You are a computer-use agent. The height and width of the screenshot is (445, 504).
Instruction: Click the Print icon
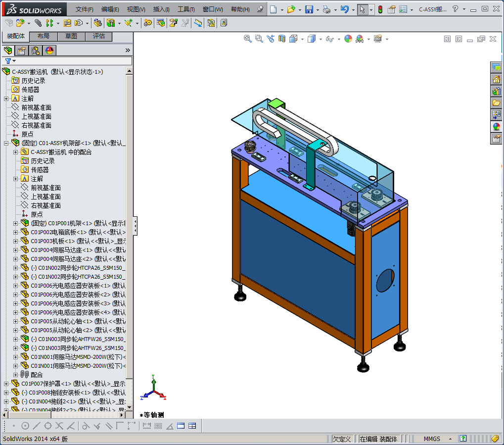(326, 9)
